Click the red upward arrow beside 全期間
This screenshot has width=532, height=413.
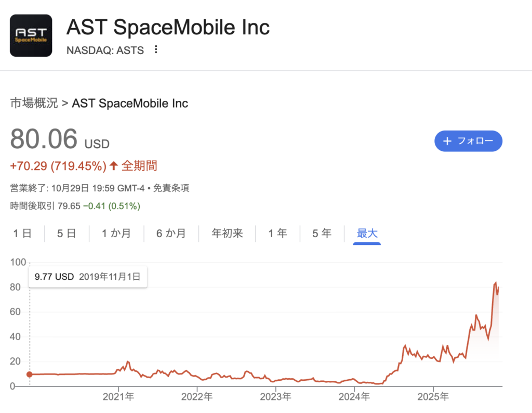(113, 166)
